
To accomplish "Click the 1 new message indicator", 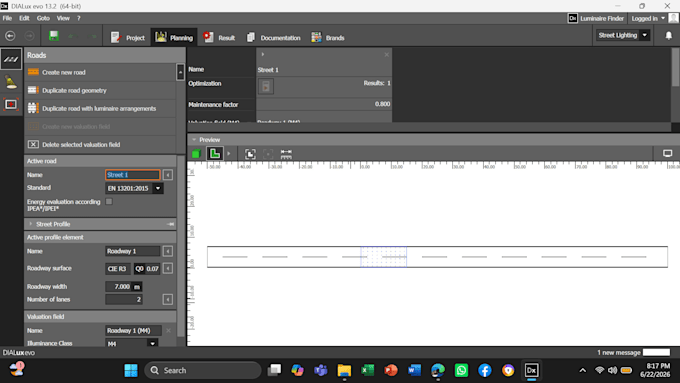I will click(618, 352).
